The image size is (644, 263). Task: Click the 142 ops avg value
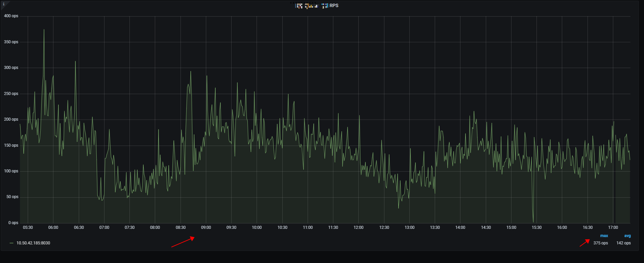[623, 243]
